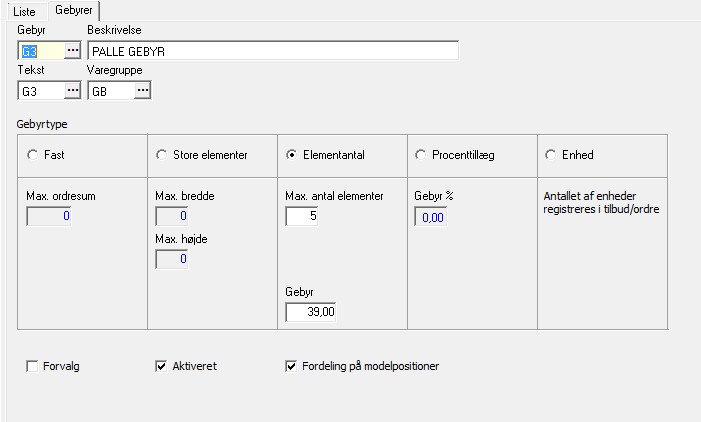Click the Beskrivelse field with PALLE GEBYR
The image size is (701, 422).
click(272, 50)
